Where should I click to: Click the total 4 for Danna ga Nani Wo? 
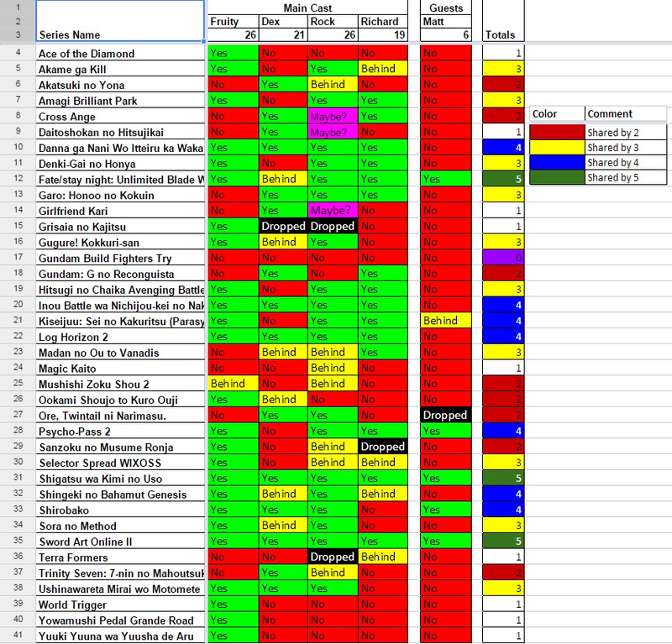(x=503, y=148)
